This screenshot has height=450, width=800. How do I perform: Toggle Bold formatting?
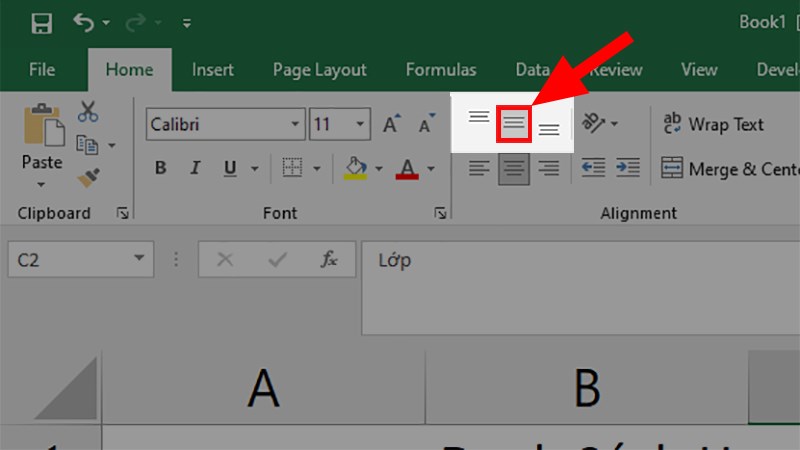pyautogui.click(x=161, y=168)
